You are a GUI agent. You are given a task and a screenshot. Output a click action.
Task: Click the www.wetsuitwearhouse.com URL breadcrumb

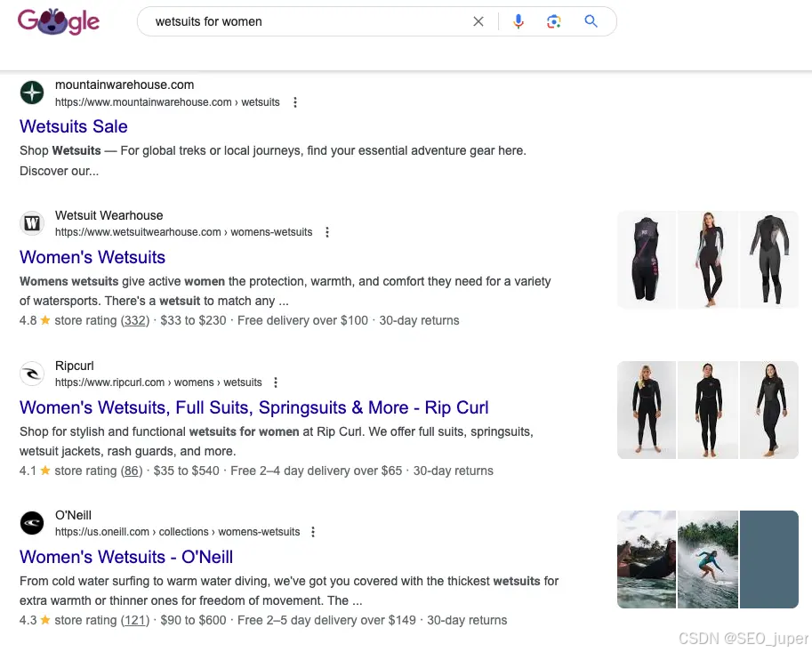[x=184, y=232]
